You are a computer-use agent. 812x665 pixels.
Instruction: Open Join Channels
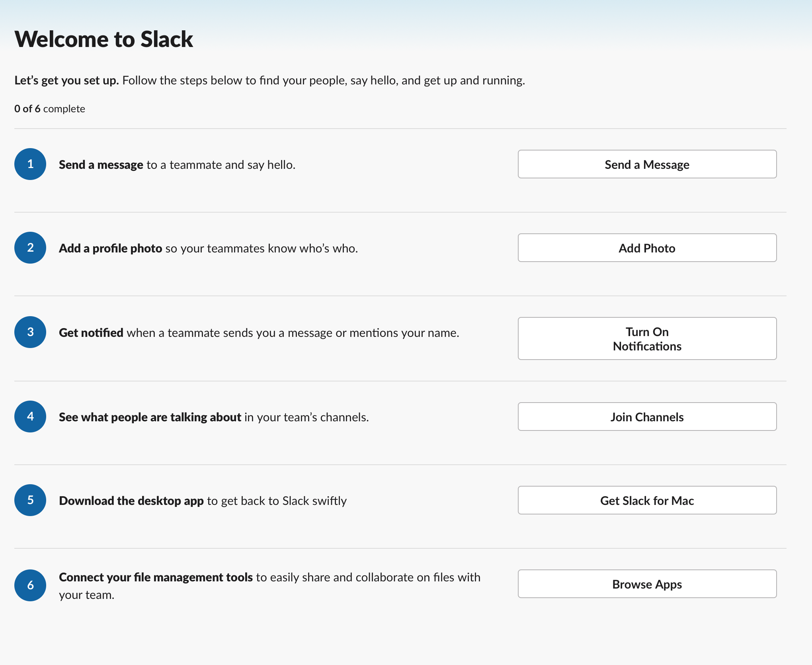coord(647,417)
